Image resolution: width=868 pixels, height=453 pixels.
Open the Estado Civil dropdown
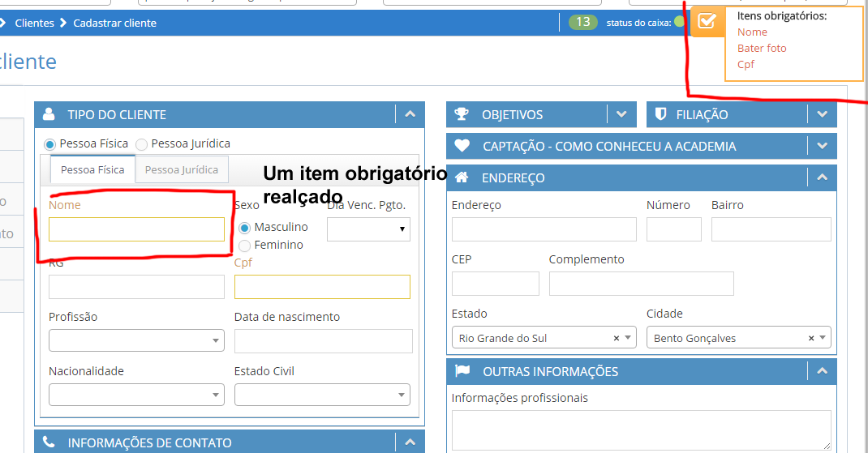[x=322, y=395]
